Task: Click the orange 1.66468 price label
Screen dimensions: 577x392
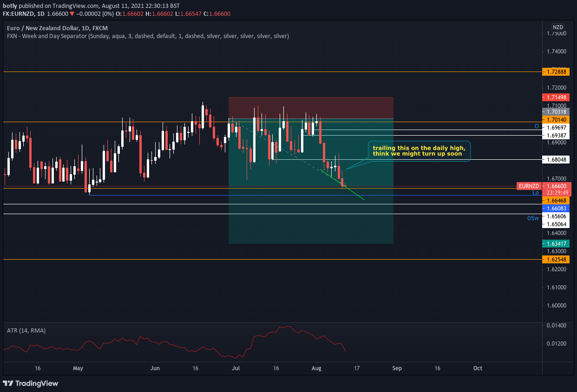Action: 557,200
